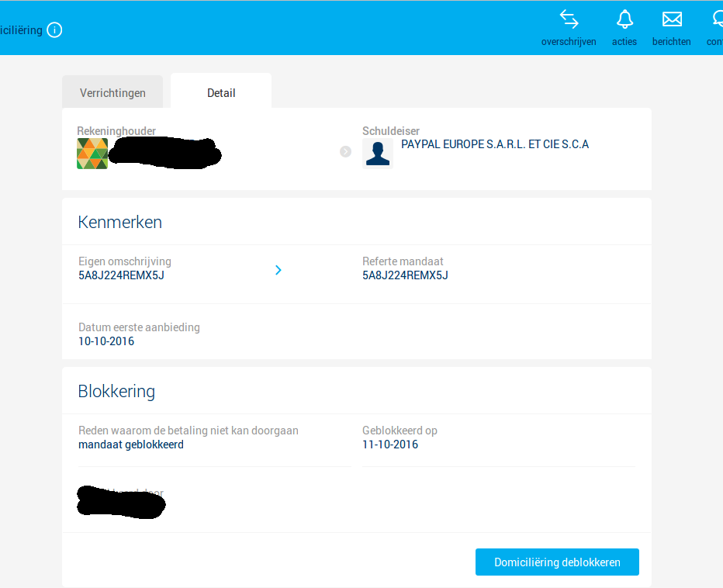Select the Detail tab
This screenshot has height=588, width=723.
tap(221, 93)
